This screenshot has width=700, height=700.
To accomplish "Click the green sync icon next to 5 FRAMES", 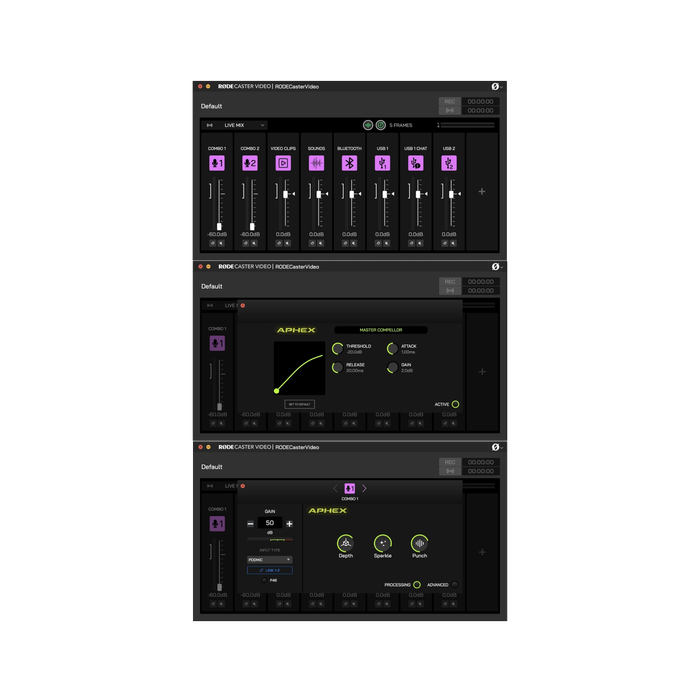I will (380, 125).
